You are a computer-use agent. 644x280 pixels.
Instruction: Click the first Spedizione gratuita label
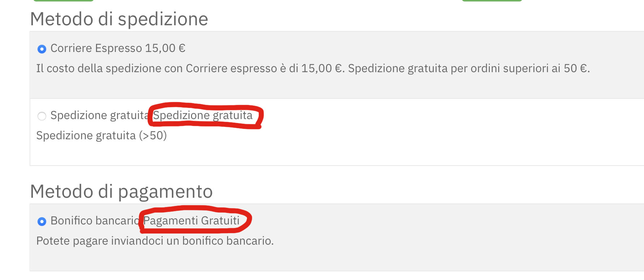pos(99,115)
